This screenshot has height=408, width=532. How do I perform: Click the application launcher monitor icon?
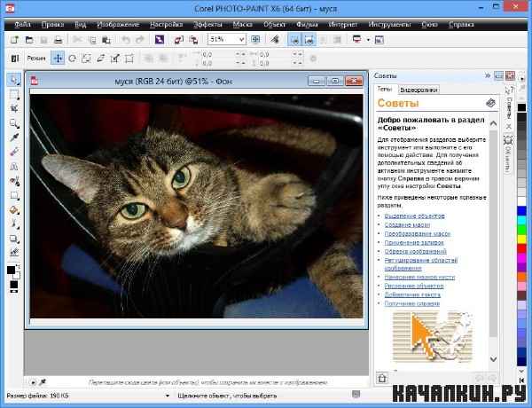tap(356, 40)
